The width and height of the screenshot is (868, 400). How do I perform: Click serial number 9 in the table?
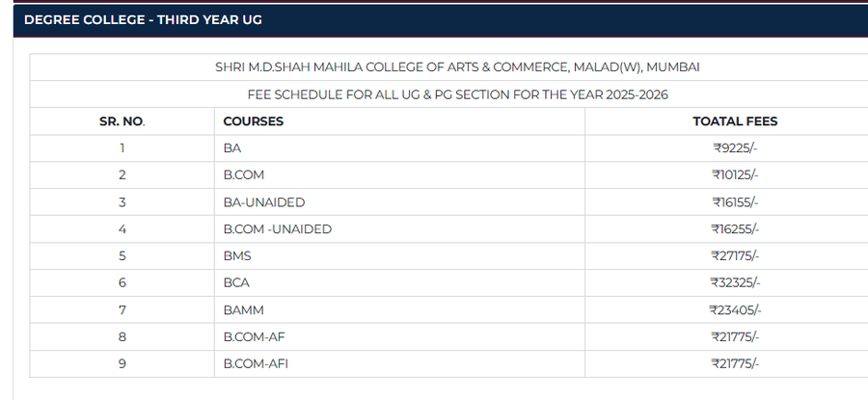122,363
